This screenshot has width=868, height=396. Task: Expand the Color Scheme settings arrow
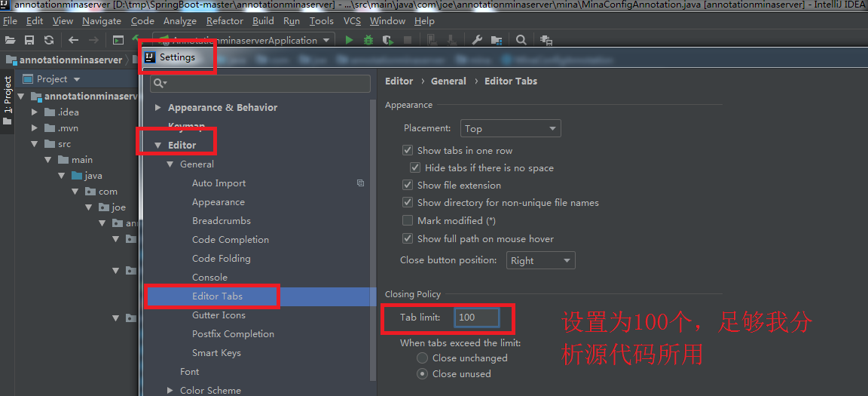(170, 391)
